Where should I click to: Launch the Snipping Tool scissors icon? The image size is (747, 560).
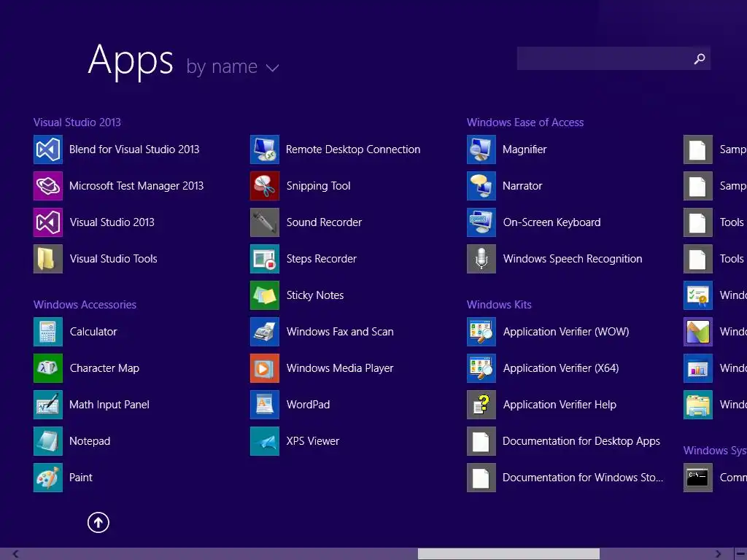click(264, 186)
